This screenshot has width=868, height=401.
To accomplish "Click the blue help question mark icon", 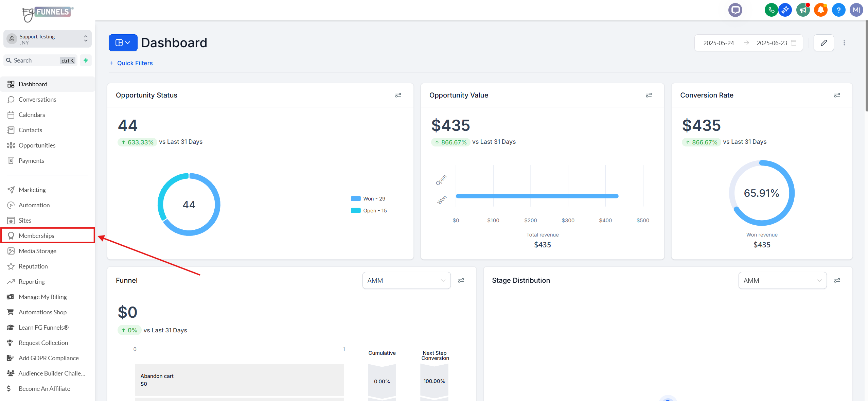I will pos(838,10).
